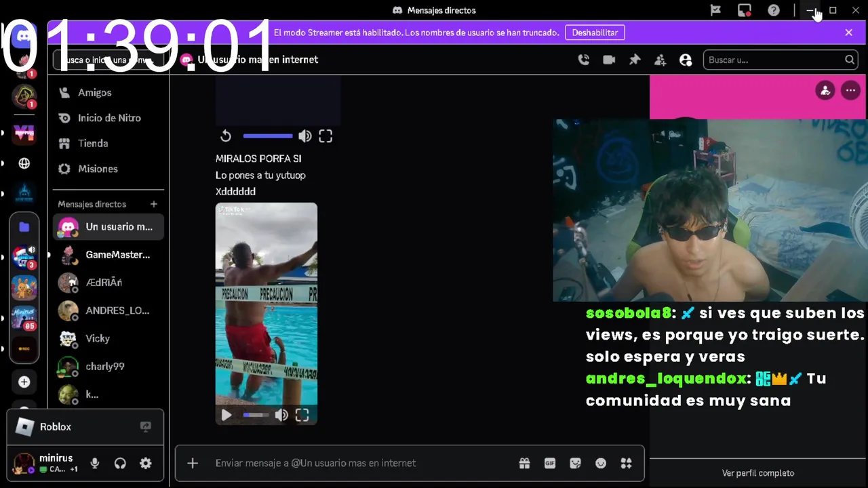Open the attachment plus menu

click(x=193, y=463)
